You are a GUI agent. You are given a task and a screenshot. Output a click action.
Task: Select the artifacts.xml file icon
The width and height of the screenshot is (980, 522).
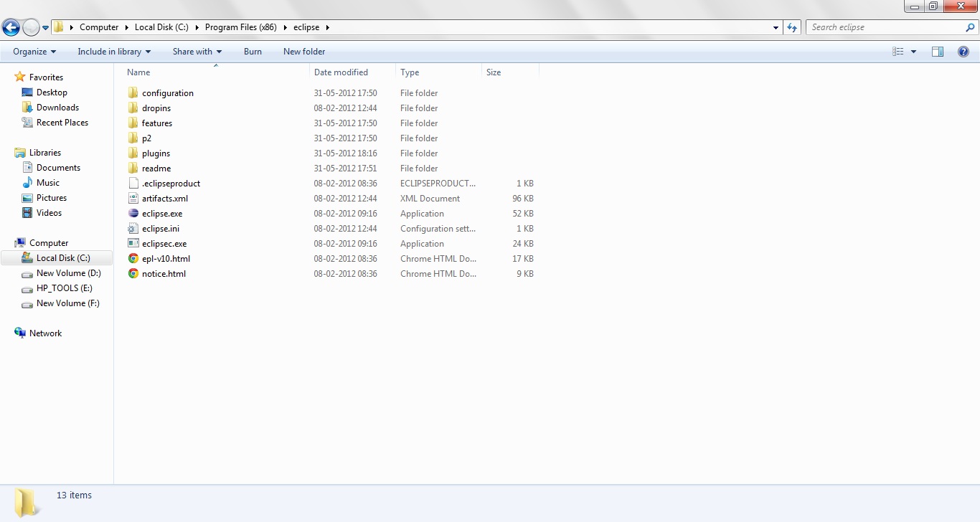[x=133, y=198]
